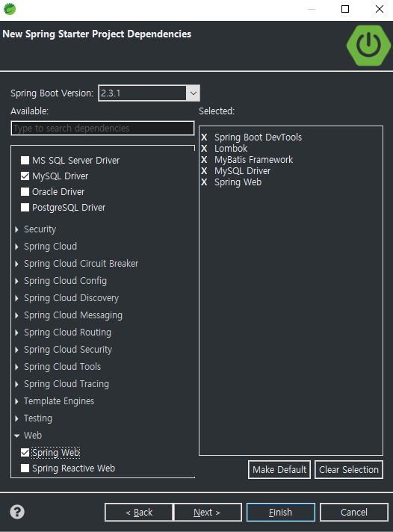Expand the Security category
This screenshot has width=393, height=532.
pyautogui.click(x=16, y=229)
